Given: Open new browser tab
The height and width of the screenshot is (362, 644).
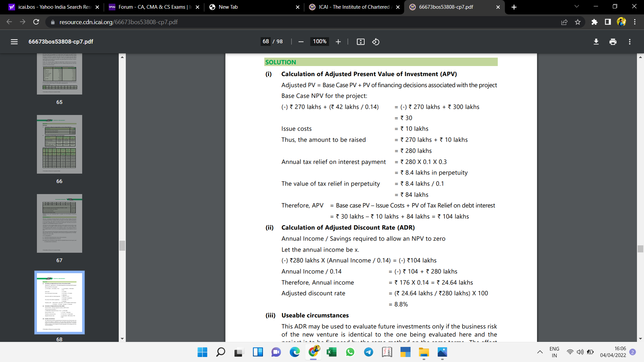Looking at the screenshot, I should point(514,7).
